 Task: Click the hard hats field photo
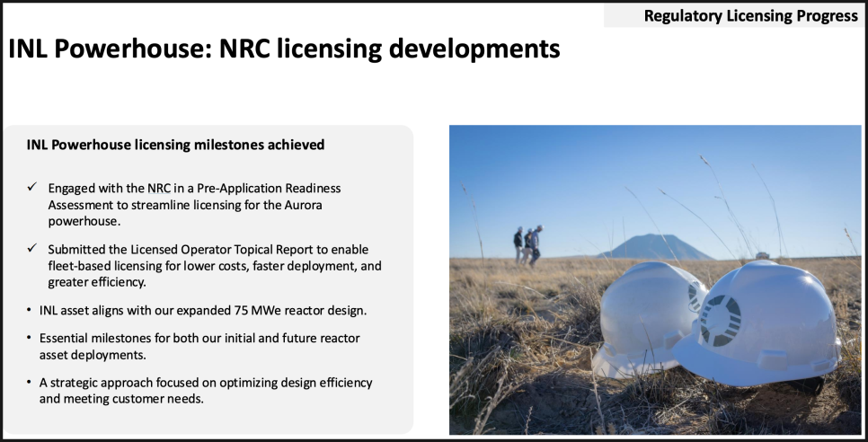pos(655,280)
